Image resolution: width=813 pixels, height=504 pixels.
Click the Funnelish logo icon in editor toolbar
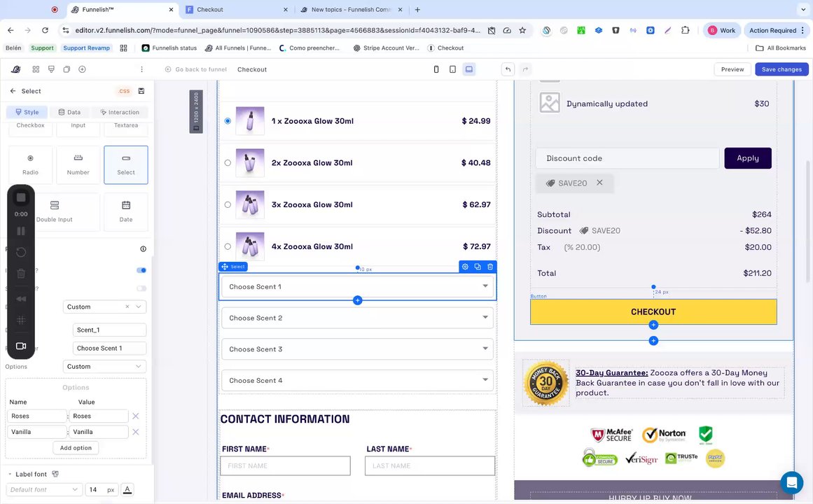(16, 69)
